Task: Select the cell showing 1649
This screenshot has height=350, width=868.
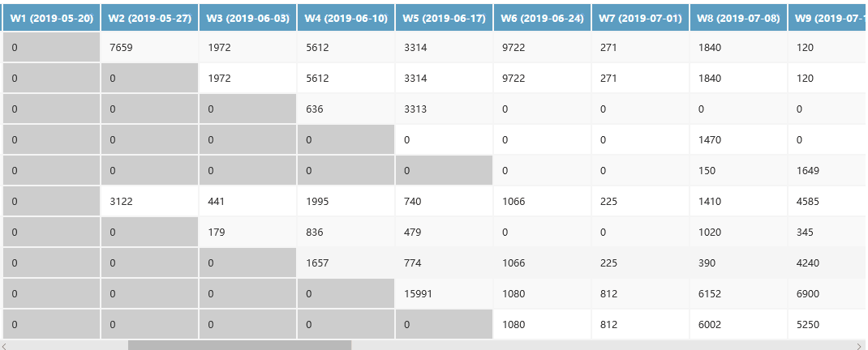Action: click(x=826, y=171)
